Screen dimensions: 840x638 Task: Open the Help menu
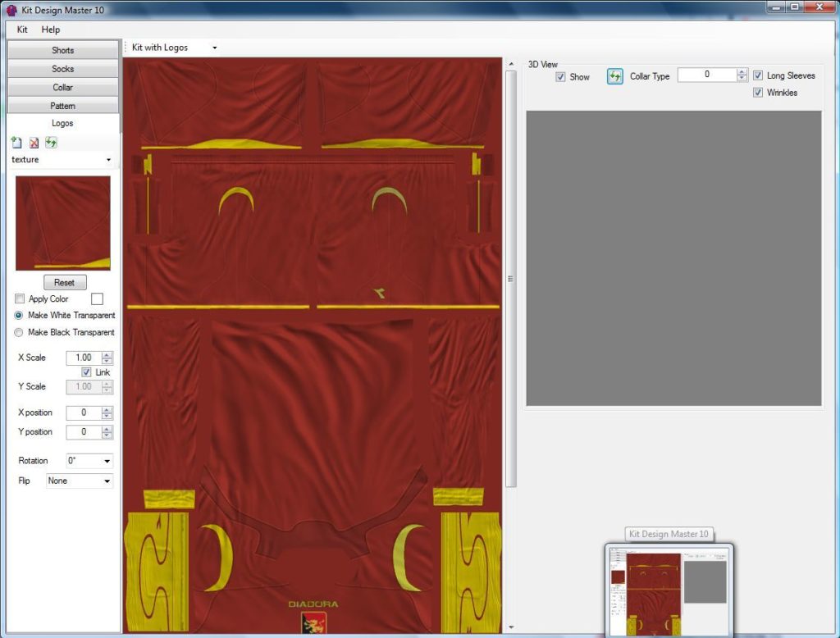(51, 30)
